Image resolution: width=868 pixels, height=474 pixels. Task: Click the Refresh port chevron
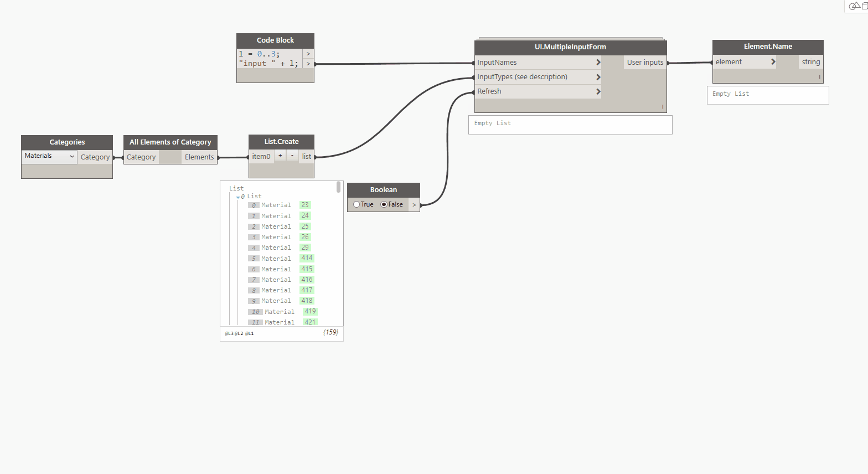click(598, 91)
